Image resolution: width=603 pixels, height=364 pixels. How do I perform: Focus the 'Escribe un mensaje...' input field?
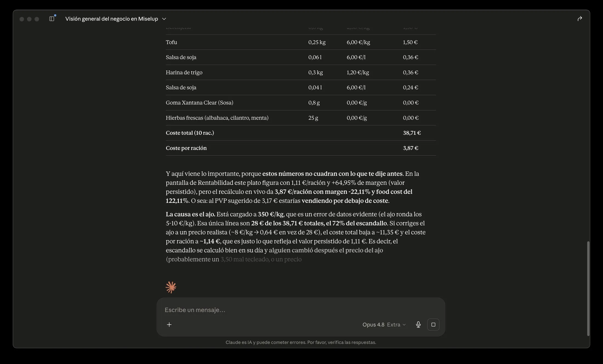(301, 310)
